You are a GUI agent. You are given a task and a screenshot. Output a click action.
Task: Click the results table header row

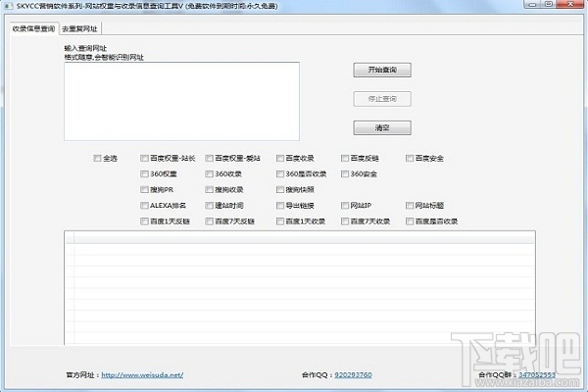pyautogui.click(x=300, y=238)
